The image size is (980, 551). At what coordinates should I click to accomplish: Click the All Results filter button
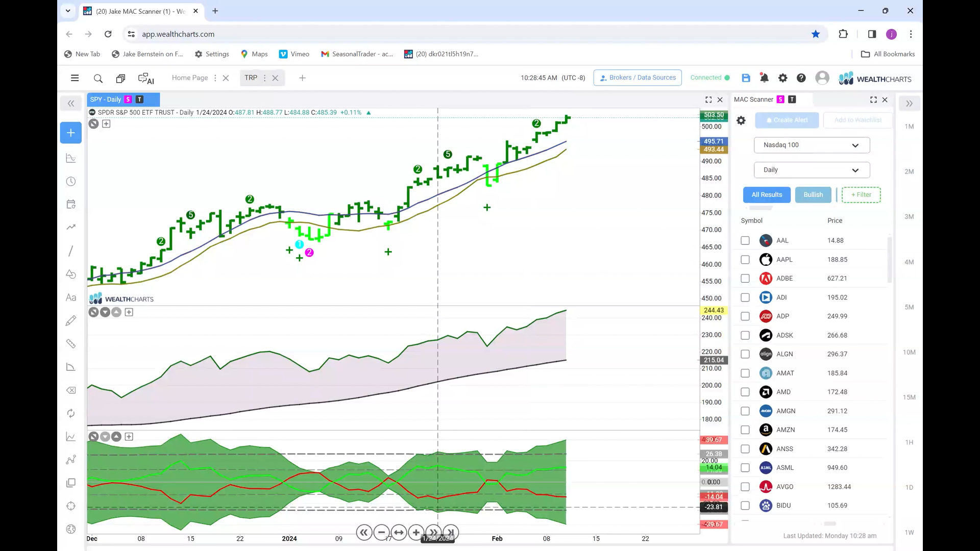767,195
